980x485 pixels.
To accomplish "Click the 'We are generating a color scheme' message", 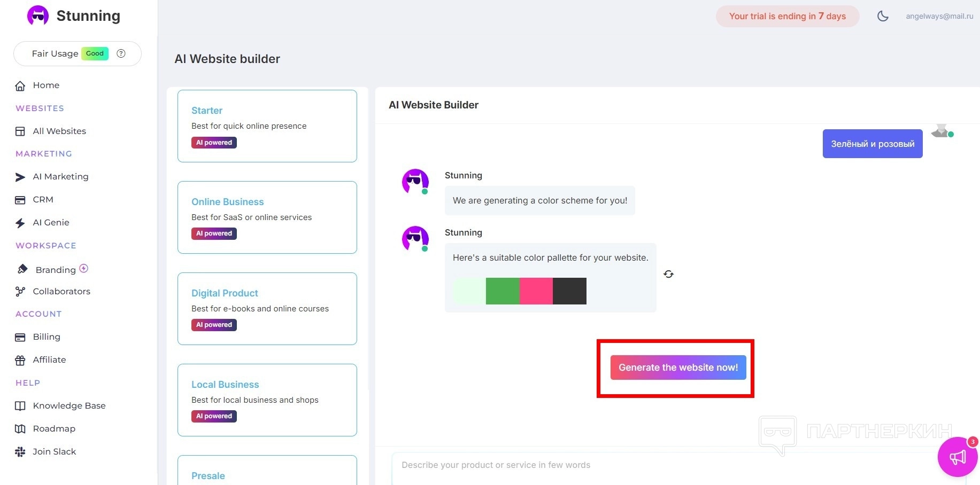I will pos(540,201).
